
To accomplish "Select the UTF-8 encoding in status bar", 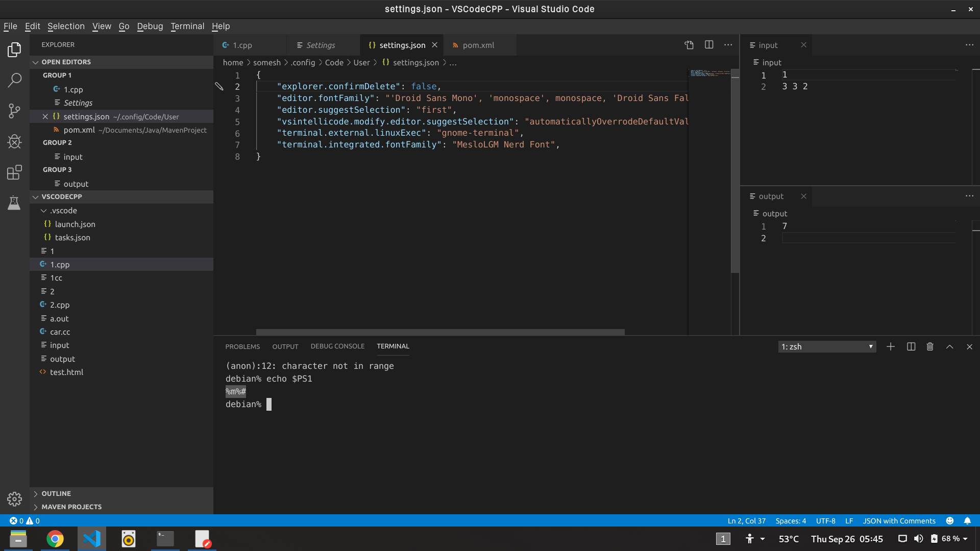I will pos(826,520).
